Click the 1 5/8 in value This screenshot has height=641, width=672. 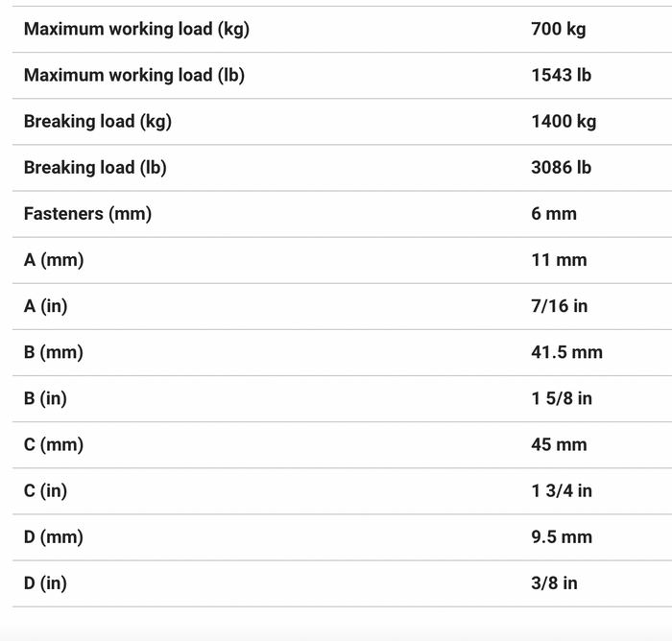pos(562,399)
